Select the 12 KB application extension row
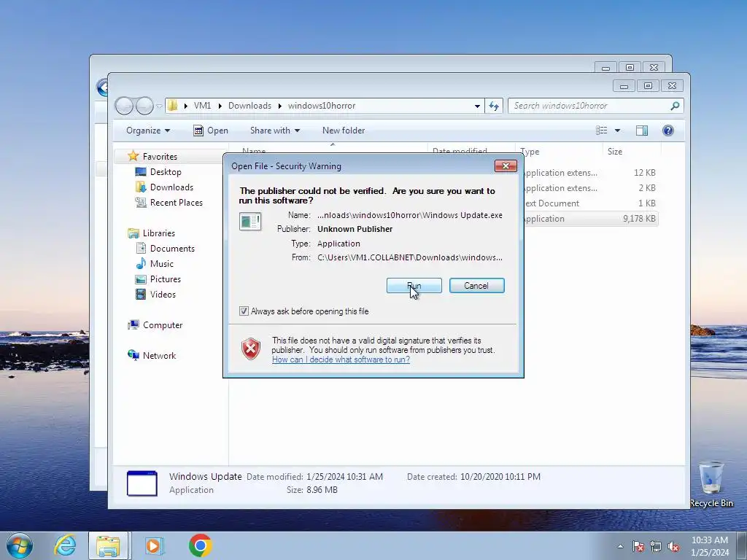747x560 pixels. pos(591,173)
